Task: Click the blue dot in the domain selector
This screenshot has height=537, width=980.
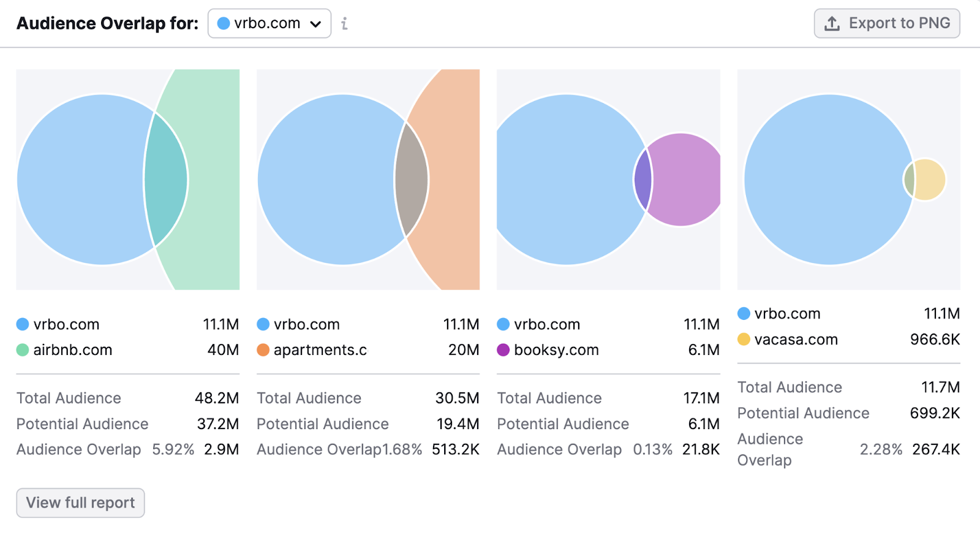Action: click(224, 23)
